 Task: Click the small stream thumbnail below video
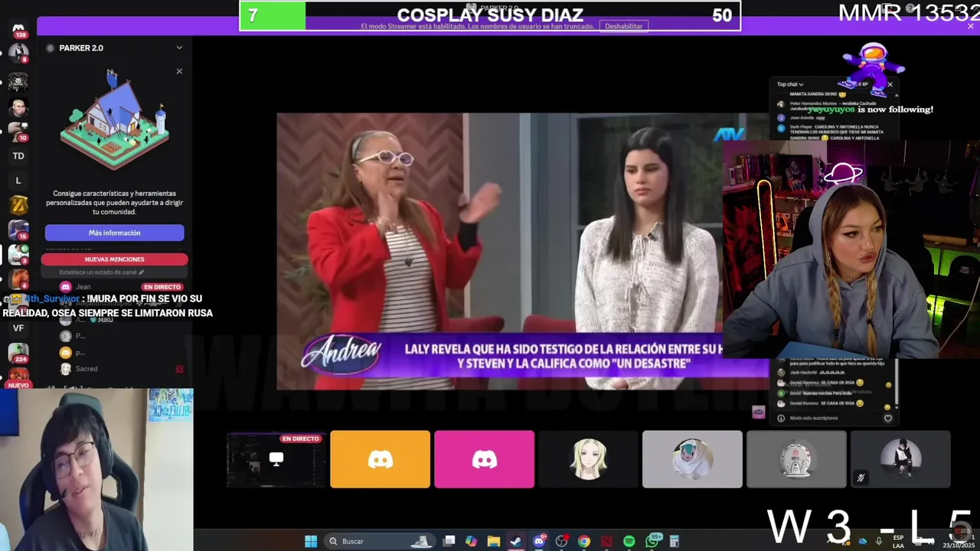click(758, 412)
